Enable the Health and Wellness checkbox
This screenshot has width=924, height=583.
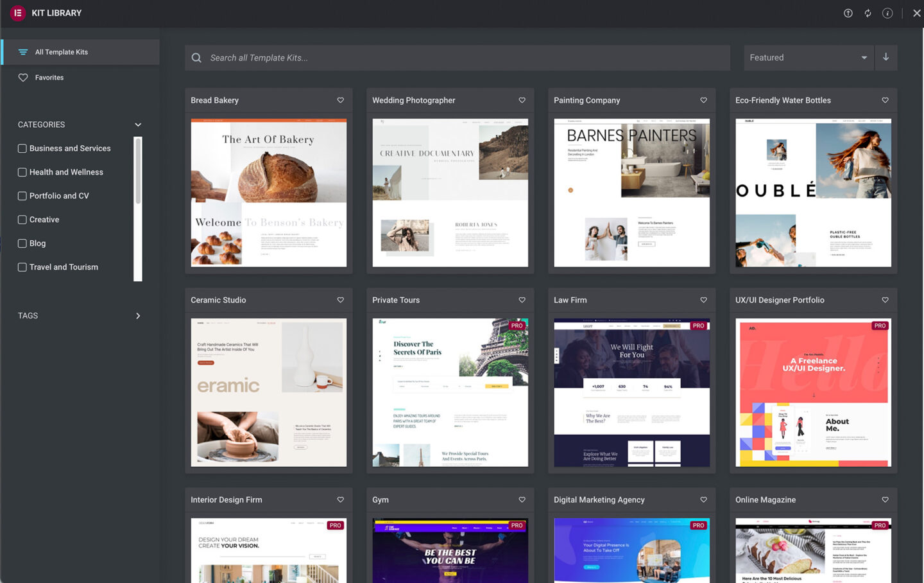pos(22,172)
